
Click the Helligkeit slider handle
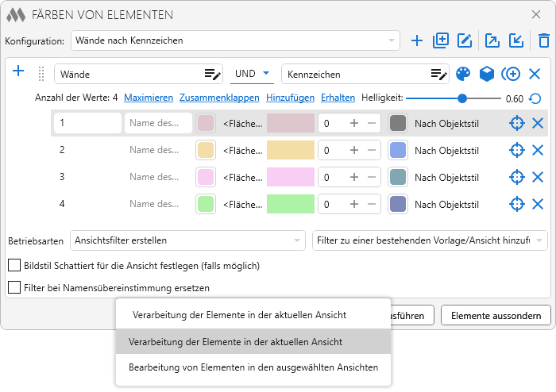pos(462,98)
